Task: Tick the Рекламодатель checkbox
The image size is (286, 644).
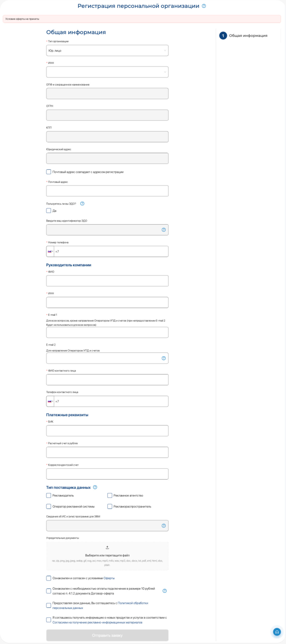Action: pos(49,495)
